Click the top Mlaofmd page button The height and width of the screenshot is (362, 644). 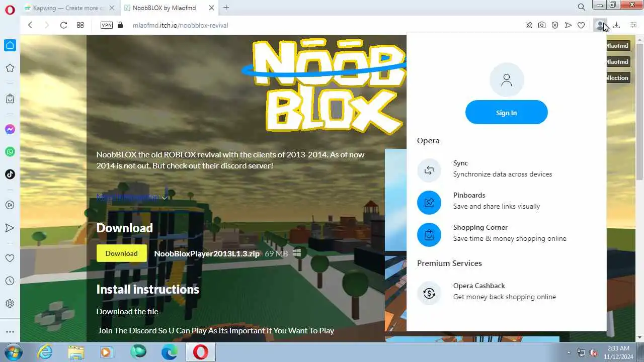(x=618, y=46)
